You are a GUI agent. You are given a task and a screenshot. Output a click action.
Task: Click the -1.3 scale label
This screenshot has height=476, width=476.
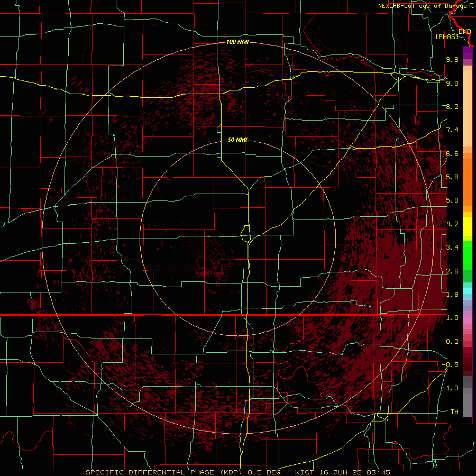450,388
